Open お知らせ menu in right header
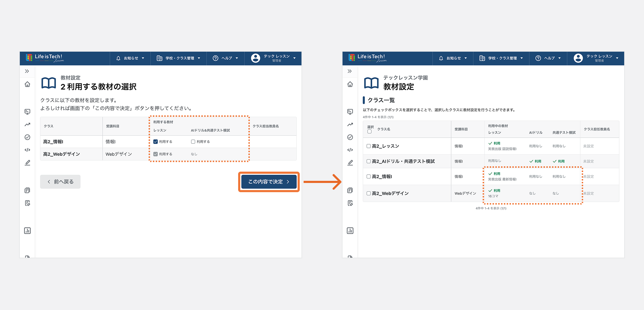Screen dimensions: 644x310 point(453,58)
